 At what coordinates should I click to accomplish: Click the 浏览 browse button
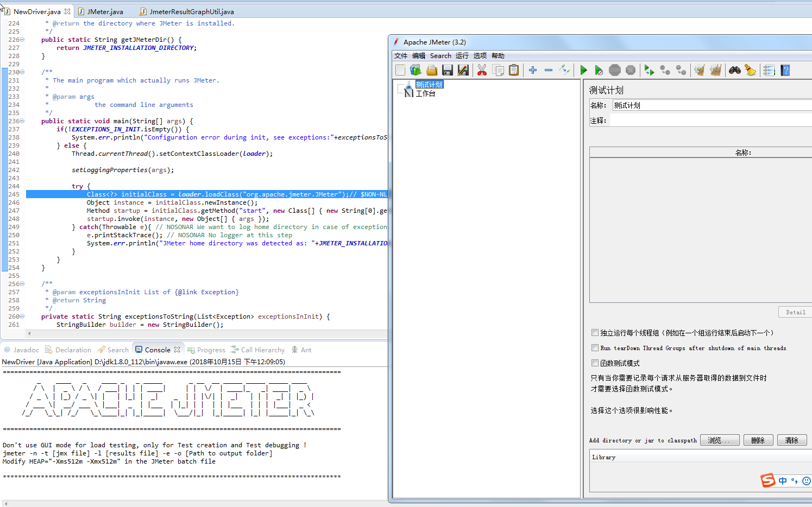(x=720, y=440)
